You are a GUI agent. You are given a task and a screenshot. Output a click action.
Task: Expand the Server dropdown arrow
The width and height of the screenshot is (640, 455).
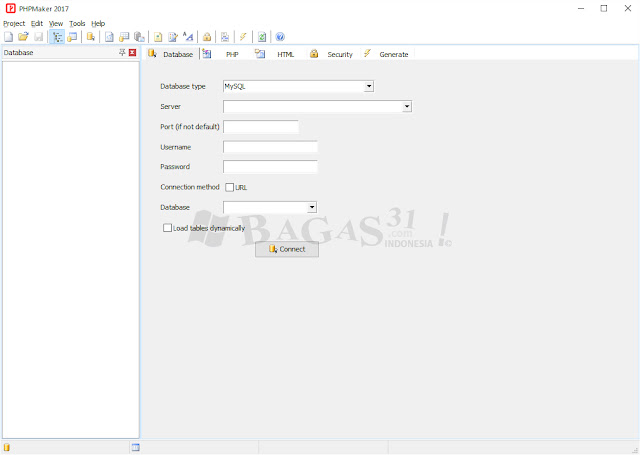(407, 107)
